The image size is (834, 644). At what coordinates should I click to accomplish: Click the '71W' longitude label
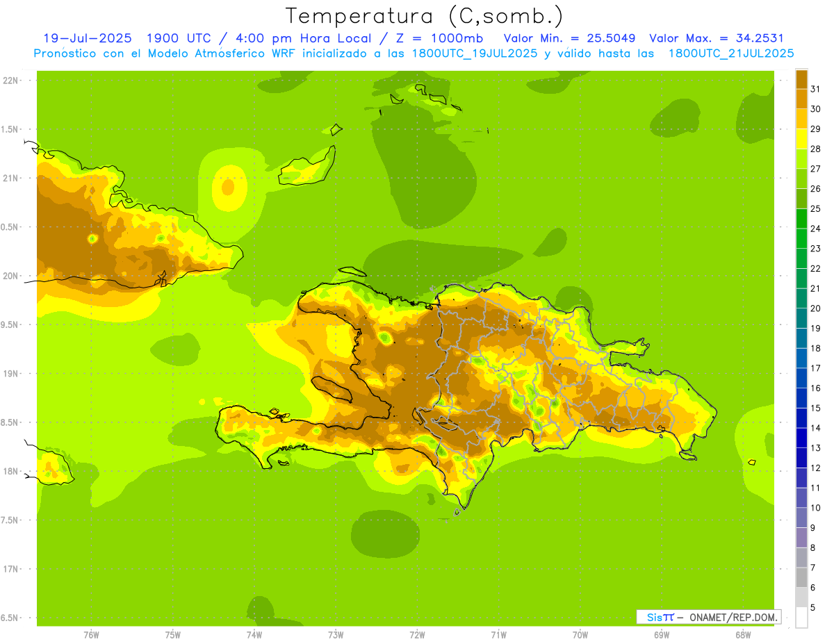click(498, 635)
